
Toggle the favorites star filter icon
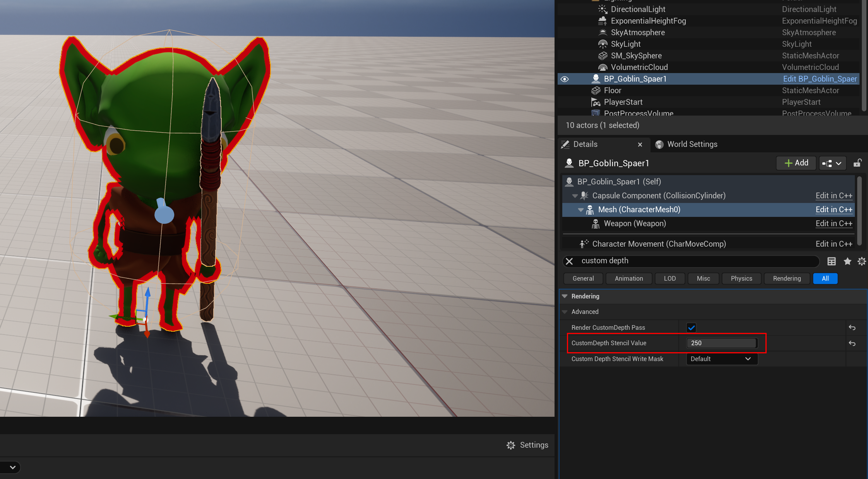click(847, 261)
